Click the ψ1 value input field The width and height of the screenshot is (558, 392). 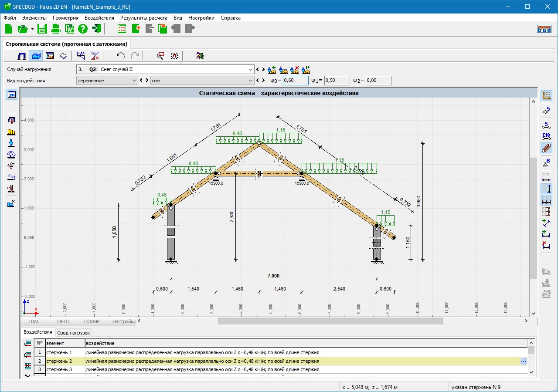point(337,81)
